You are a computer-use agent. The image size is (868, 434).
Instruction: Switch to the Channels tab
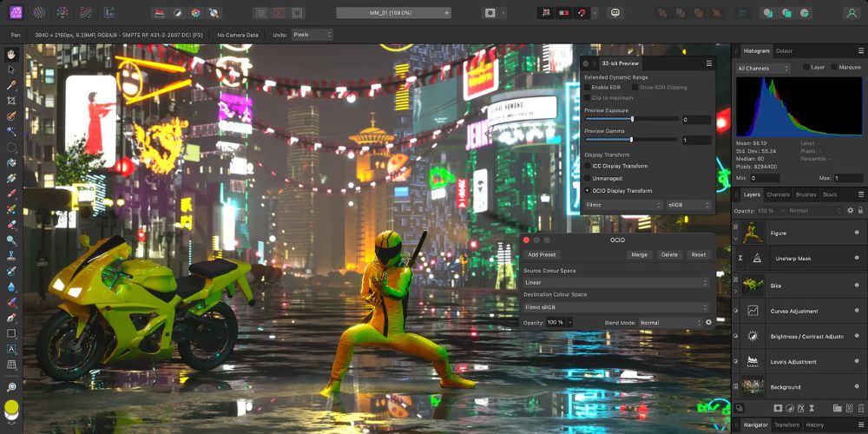pyautogui.click(x=778, y=194)
